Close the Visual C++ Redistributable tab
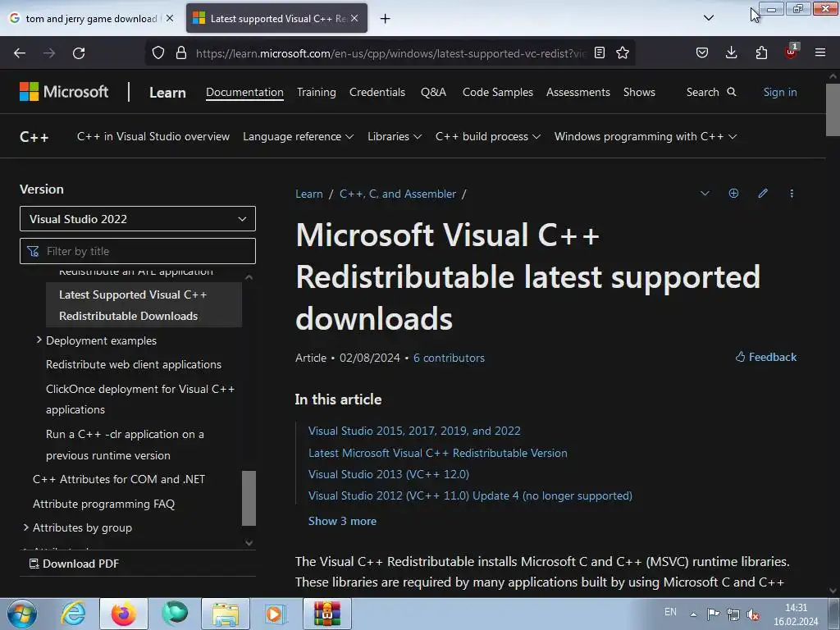This screenshot has width=840, height=630. pos(354,18)
